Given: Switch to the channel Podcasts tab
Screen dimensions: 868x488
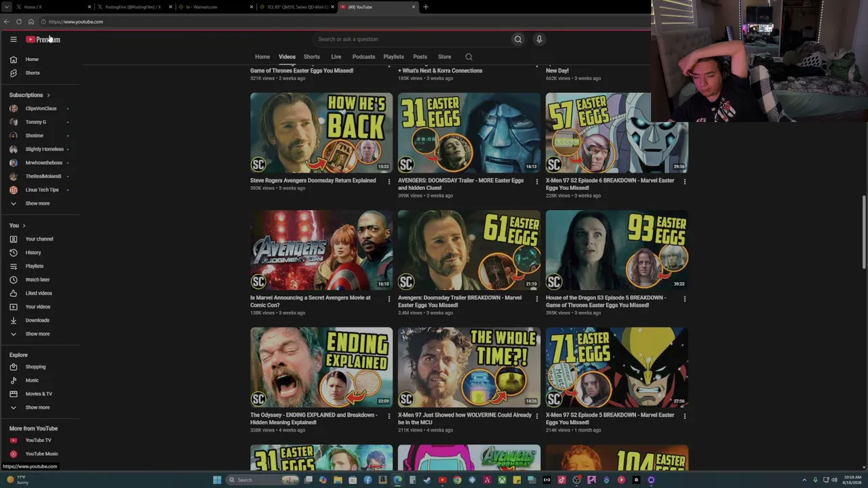Looking at the screenshot, I should (363, 57).
